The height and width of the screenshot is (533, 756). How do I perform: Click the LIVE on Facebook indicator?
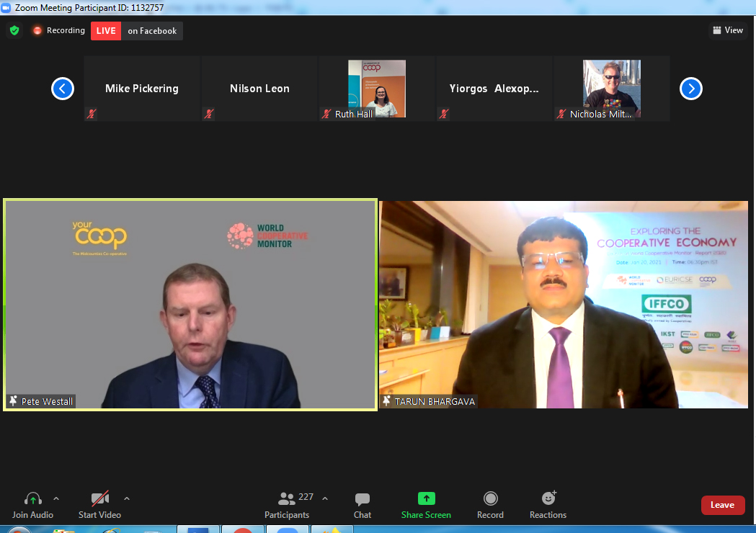[137, 31]
